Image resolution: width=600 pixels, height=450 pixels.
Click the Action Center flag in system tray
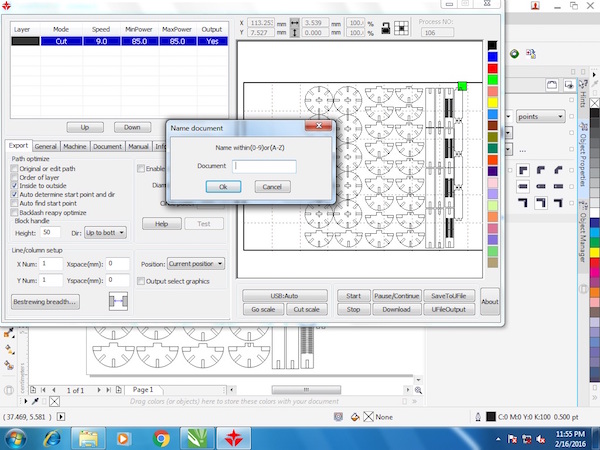coord(512,439)
